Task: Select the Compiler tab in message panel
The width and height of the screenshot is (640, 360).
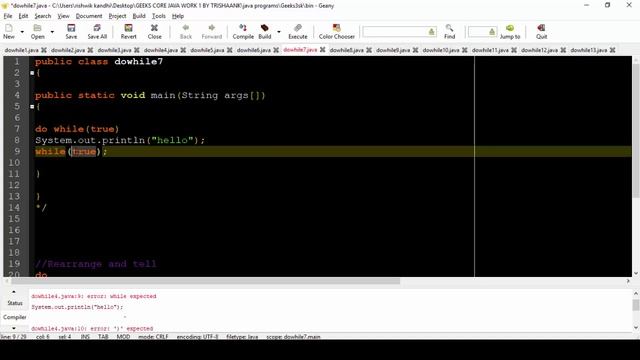Action: click(x=15, y=317)
